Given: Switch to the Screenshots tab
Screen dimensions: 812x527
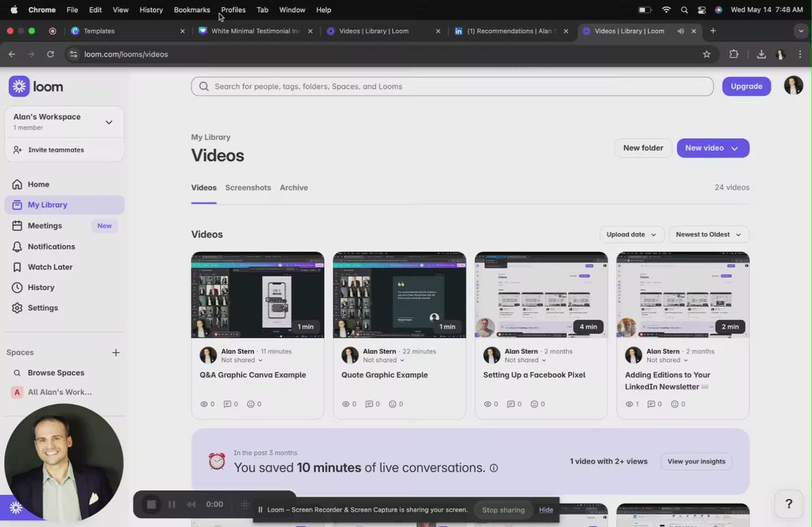Looking at the screenshot, I should [248, 188].
